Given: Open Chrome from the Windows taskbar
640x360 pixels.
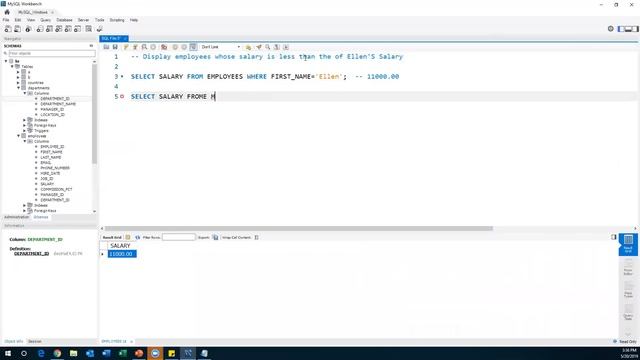Looking at the screenshot, I should pyautogui.click(x=57, y=353).
